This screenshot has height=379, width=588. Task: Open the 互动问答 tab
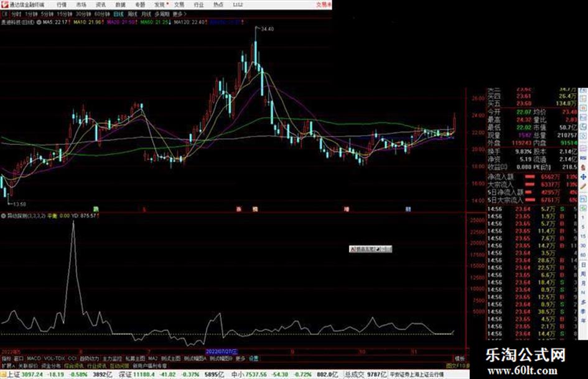click(119, 365)
